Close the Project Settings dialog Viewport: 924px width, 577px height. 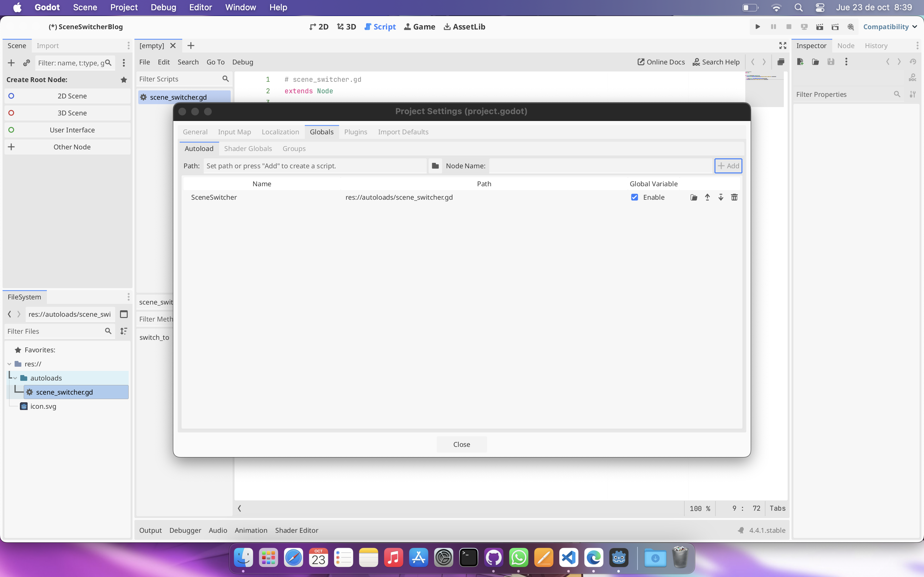461,444
